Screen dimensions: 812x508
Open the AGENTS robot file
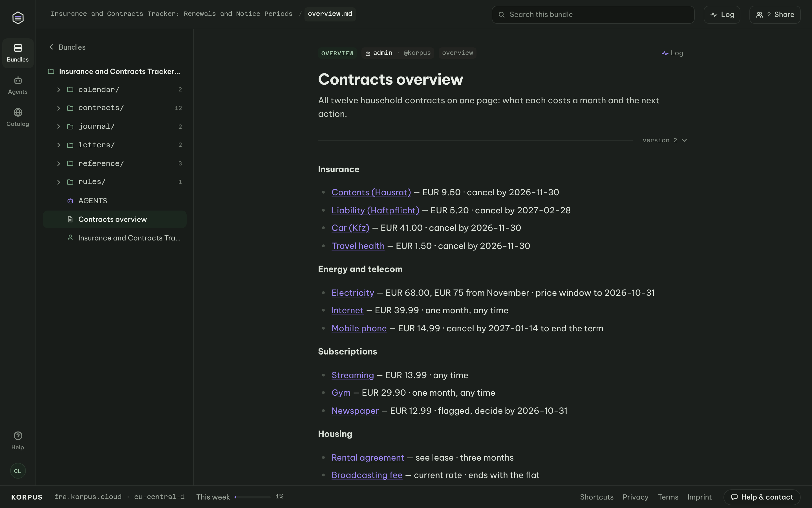tap(114, 201)
